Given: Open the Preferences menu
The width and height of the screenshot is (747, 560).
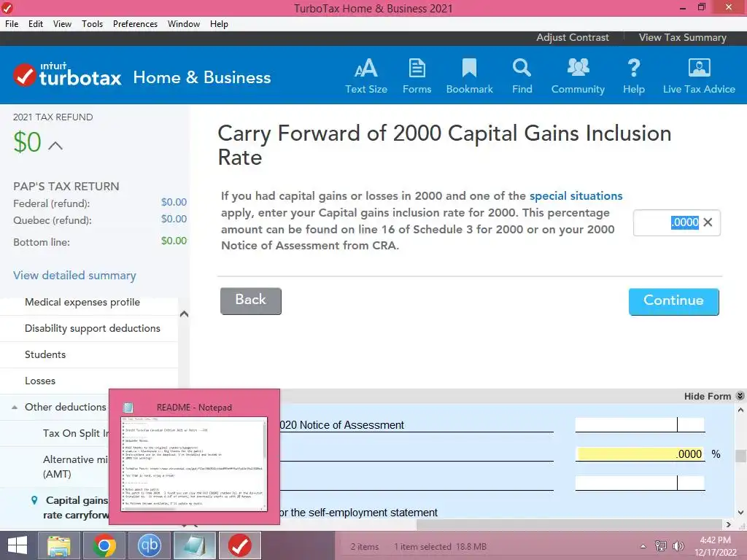Looking at the screenshot, I should (x=135, y=24).
